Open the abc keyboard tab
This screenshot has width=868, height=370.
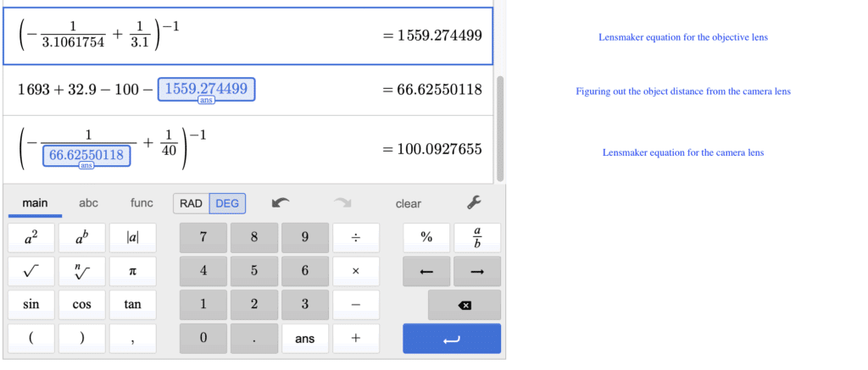coord(88,203)
